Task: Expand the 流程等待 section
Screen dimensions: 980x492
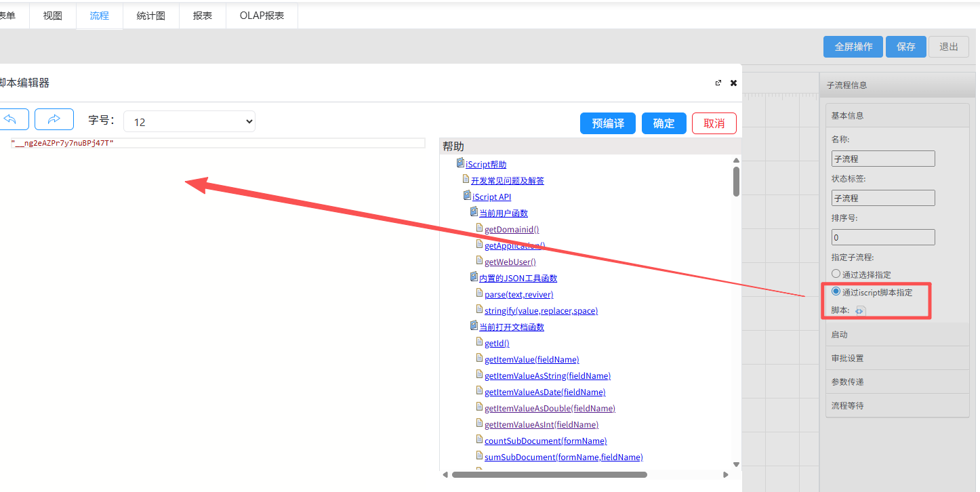Action: (897, 406)
